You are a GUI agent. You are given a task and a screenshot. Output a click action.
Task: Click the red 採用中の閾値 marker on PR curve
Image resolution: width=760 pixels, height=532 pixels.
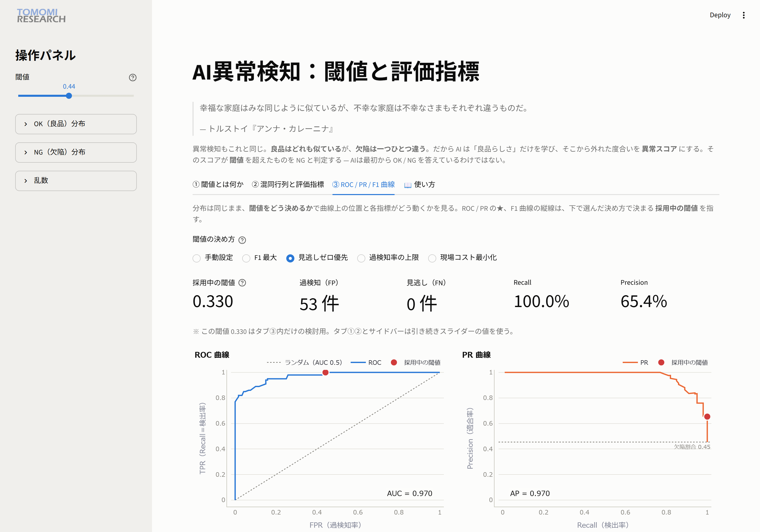click(x=707, y=416)
